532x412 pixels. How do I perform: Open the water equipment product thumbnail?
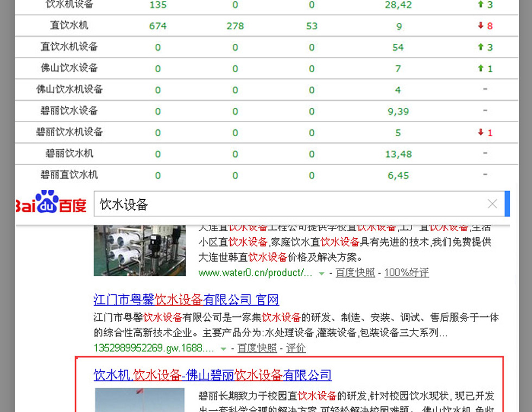140,250
